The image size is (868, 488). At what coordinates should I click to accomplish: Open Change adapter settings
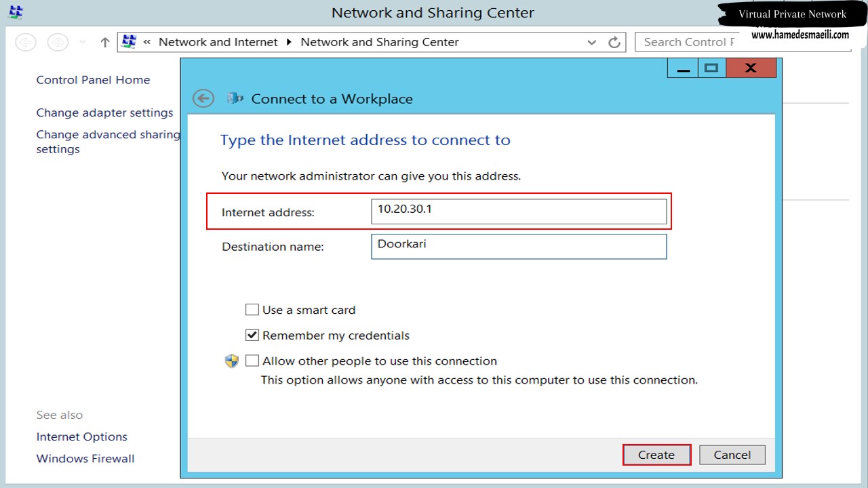tap(104, 113)
